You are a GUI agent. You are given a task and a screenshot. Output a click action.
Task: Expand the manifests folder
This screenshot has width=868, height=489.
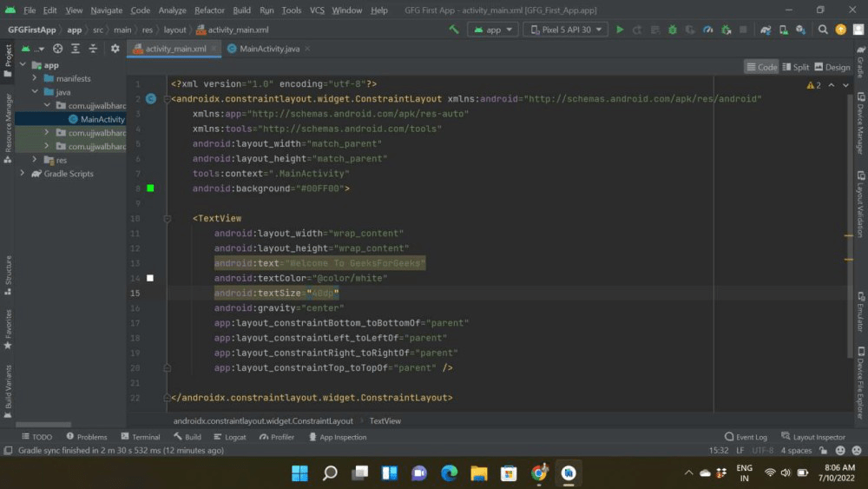(35, 78)
